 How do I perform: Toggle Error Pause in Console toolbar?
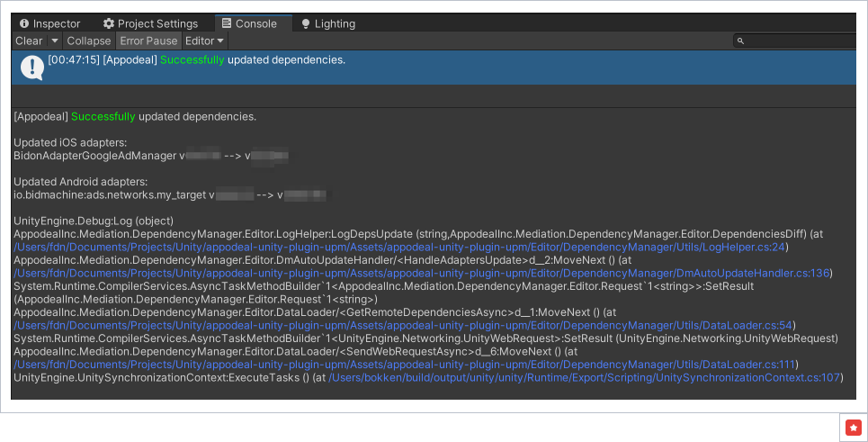(148, 41)
